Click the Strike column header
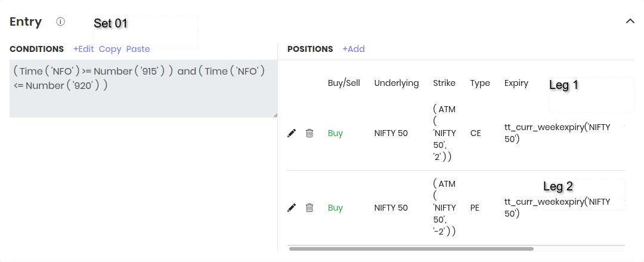Viewport: 644px width, 262px height. [444, 83]
